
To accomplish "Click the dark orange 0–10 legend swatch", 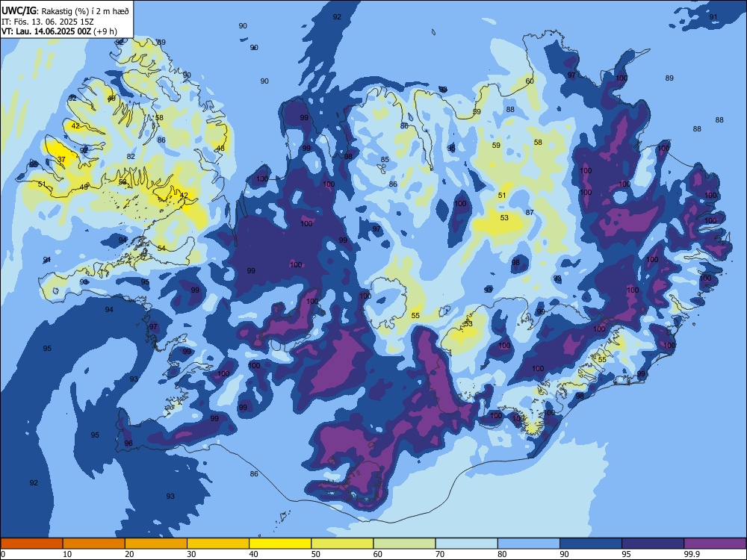I will (31, 543).
